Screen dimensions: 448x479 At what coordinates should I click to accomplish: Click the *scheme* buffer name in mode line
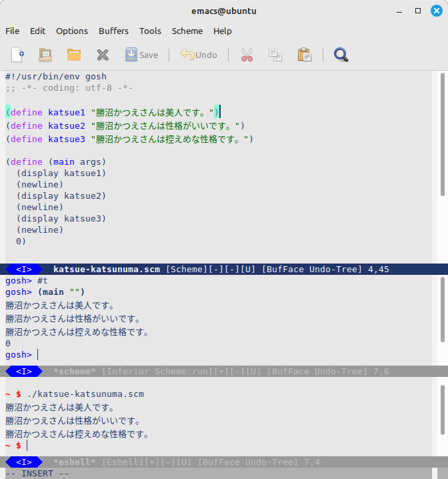75,372
